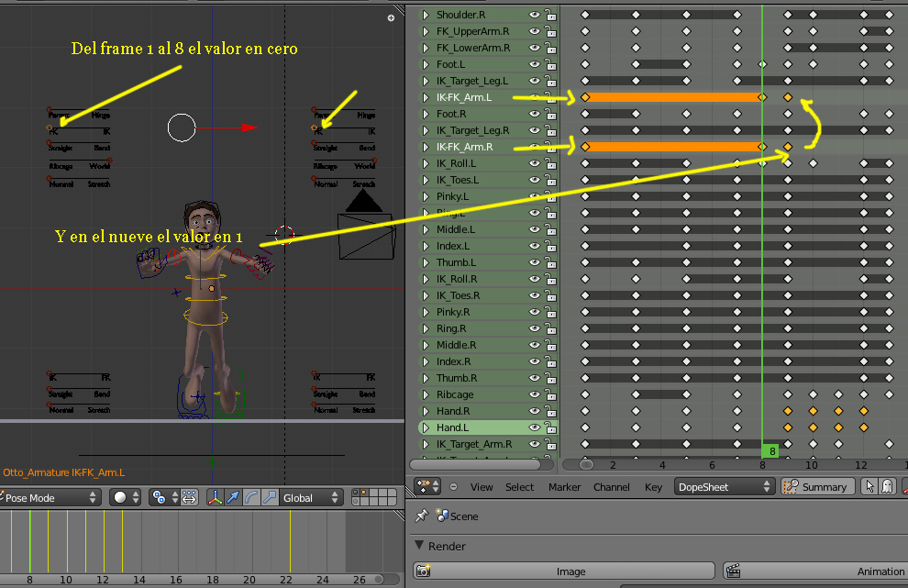Select the rotate manipulator arc icon
This screenshot has height=588, width=908.
[250, 497]
